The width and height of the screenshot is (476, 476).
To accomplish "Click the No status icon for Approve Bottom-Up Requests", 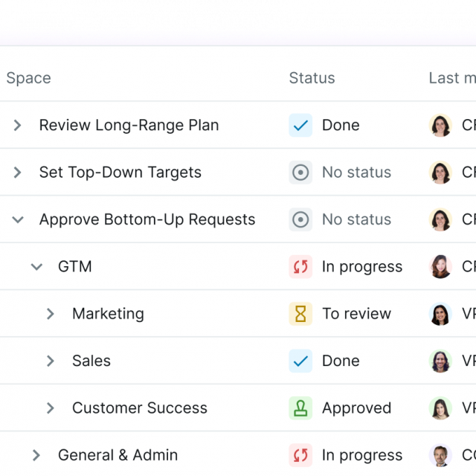I will (300, 219).
